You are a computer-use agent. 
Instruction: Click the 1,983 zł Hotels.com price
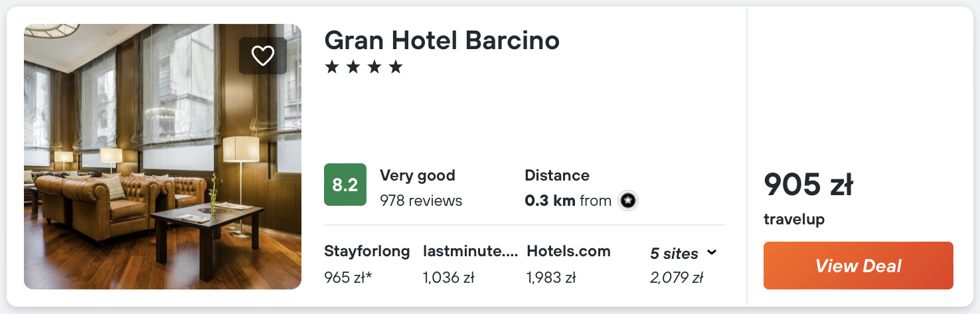pos(550,277)
